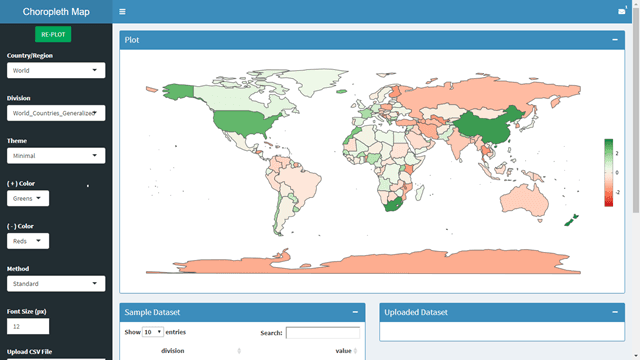Screen dimensions: 640x360
Task: Open the Division dropdown
Action: (x=56, y=113)
